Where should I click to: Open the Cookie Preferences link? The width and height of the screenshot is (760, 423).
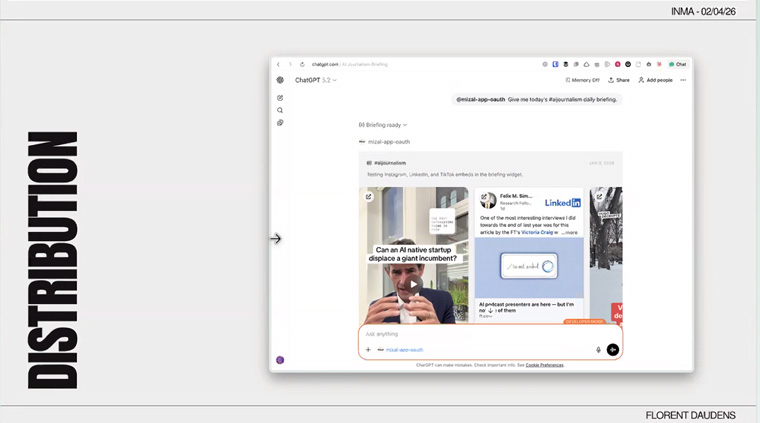[544, 365]
